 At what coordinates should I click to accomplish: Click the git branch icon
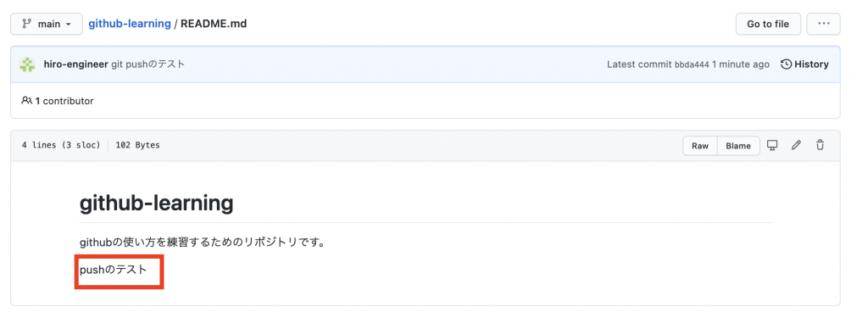tap(26, 25)
